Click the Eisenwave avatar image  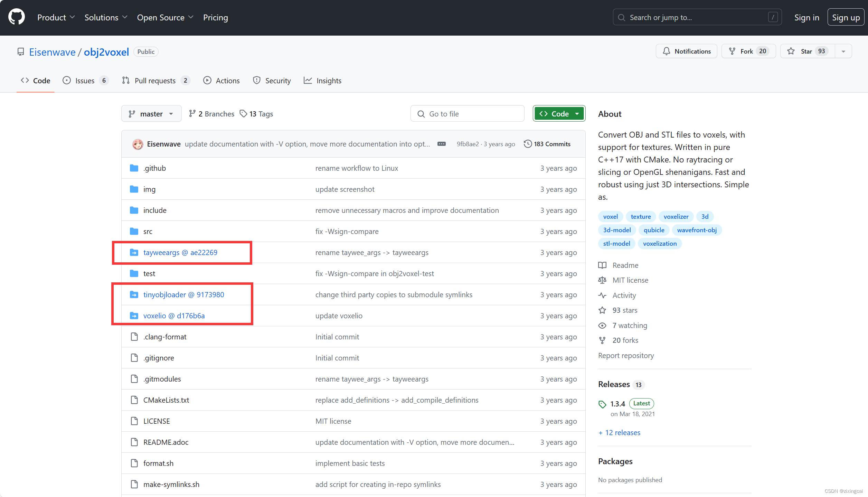click(138, 144)
